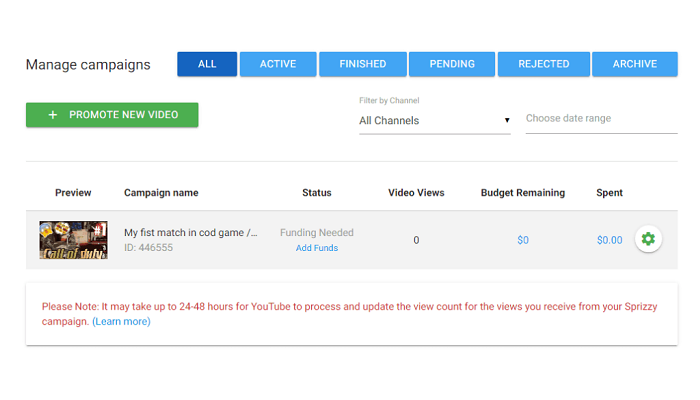Click the PROMOTE NEW VIDEO button
Image resolution: width=700 pixels, height=400 pixels.
[112, 115]
